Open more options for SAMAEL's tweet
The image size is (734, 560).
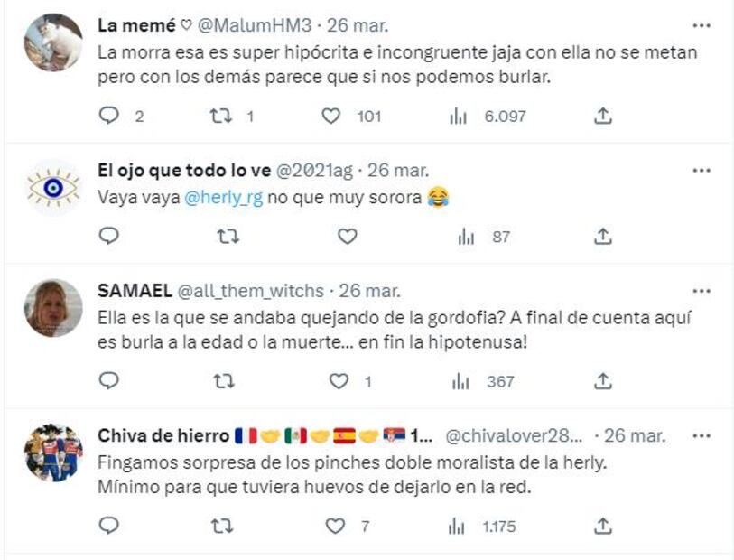(701, 291)
